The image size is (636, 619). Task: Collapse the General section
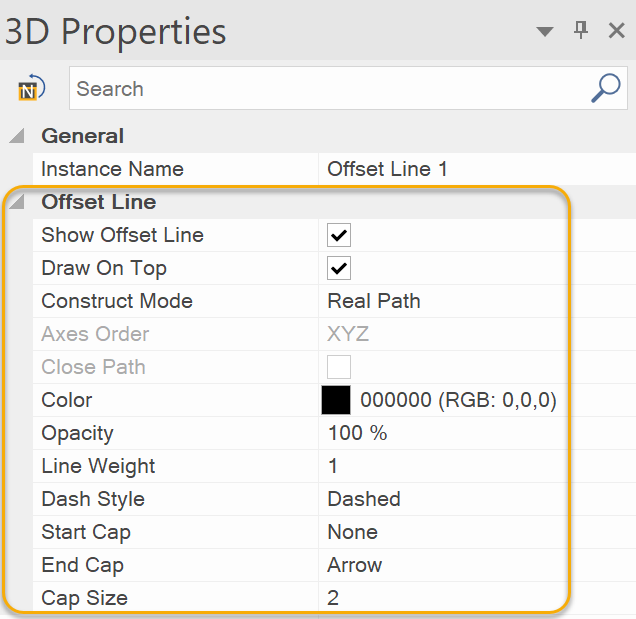[x=17, y=137]
